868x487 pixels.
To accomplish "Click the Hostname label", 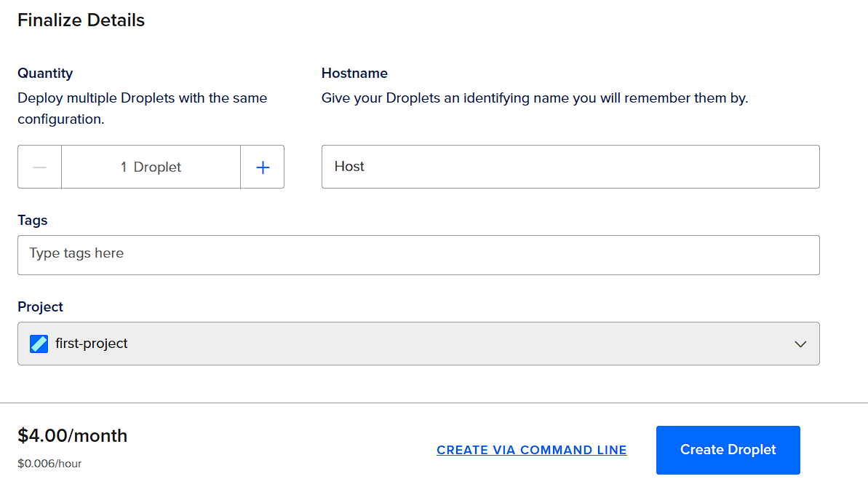I will point(354,73).
